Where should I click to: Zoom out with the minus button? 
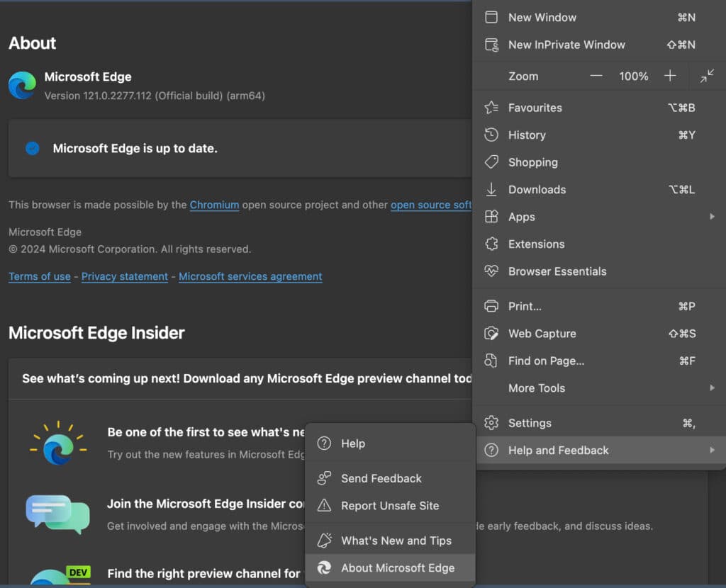pyautogui.click(x=596, y=76)
